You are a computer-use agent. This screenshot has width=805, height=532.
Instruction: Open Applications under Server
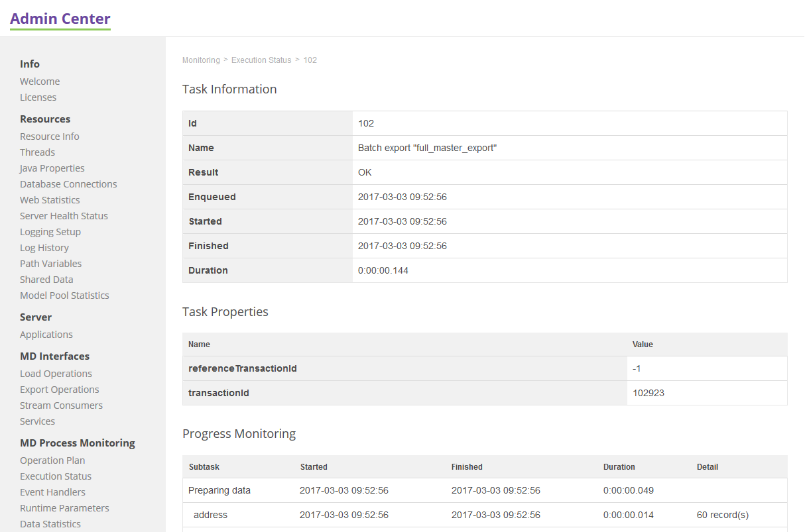46,335
